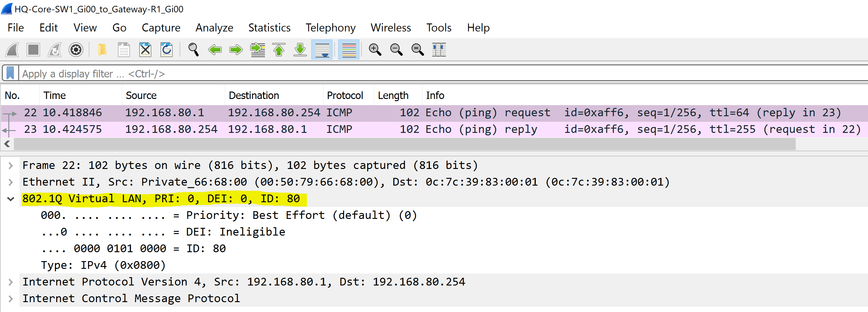Select the Priority: Best Effort field
Image resolution: width=868 pixels, height=312 pixels.
click(229, 215)
